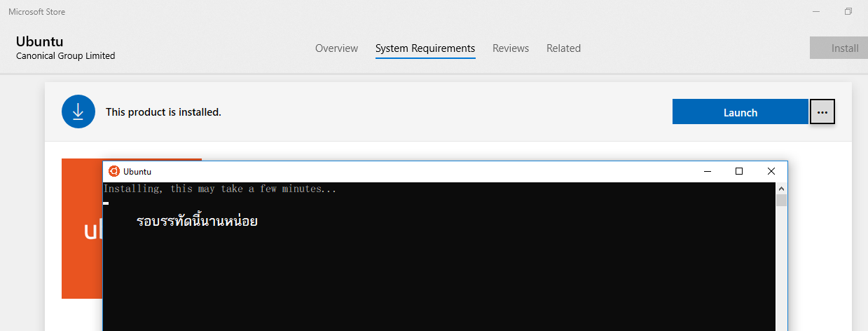Minimize the Ubuntu terminal window

click(x=707, y=171)
